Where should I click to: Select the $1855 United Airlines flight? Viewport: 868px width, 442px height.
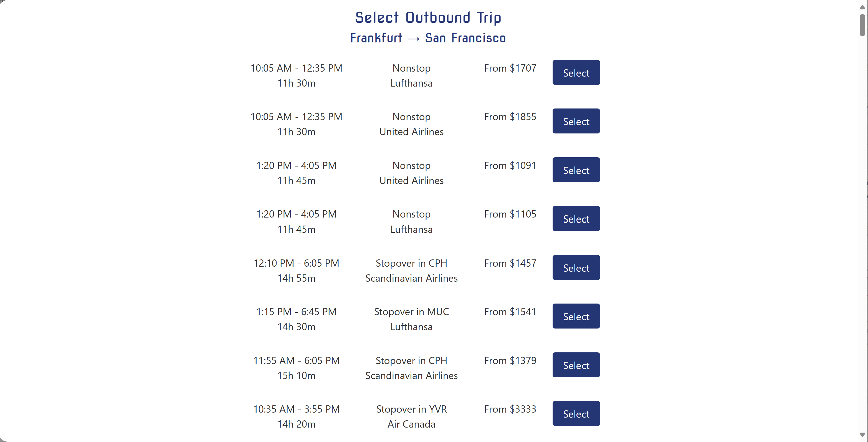pyautogui.click(x=576, y=121)
